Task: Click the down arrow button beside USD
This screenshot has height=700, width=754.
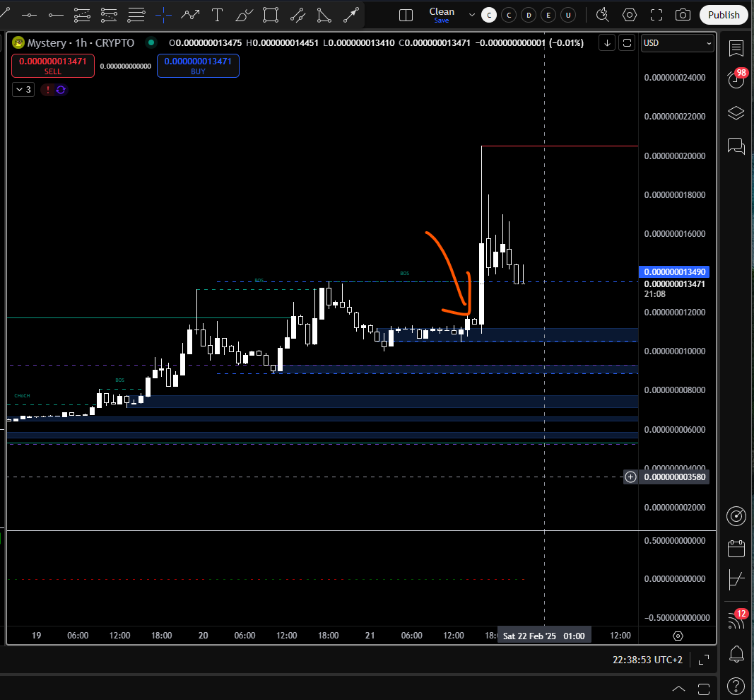Action: coord(607,43)
